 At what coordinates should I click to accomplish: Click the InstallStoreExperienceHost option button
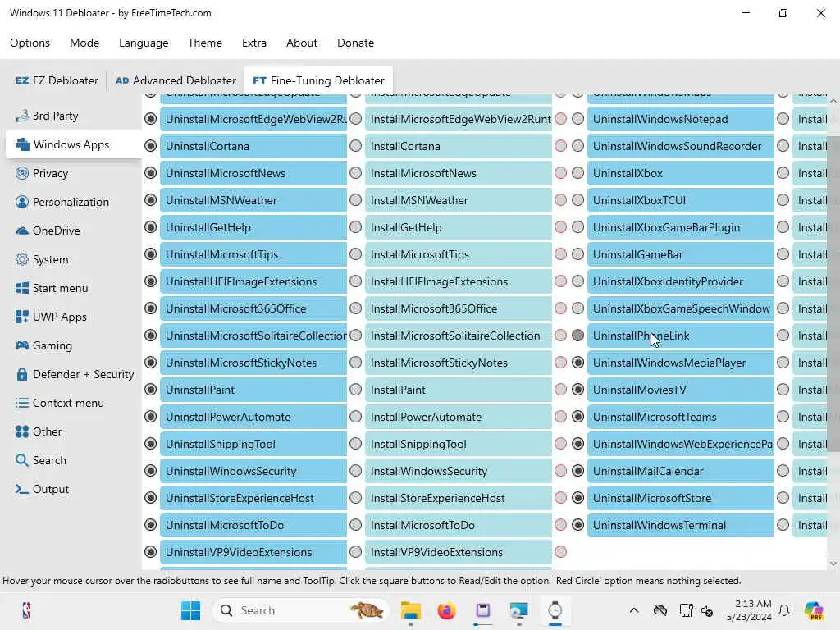coord(459,498)
